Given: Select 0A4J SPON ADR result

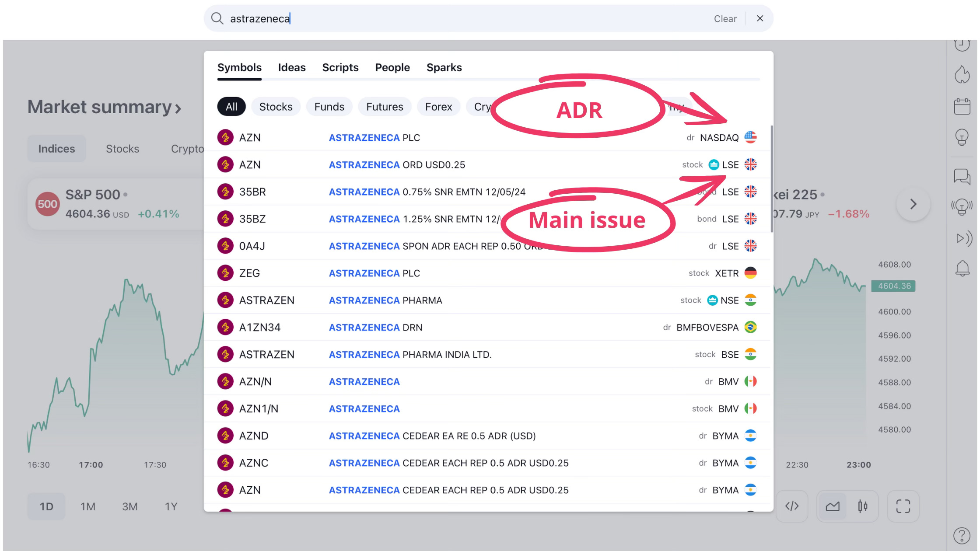Looking at the screenshot, I should [x=487, y=246].
